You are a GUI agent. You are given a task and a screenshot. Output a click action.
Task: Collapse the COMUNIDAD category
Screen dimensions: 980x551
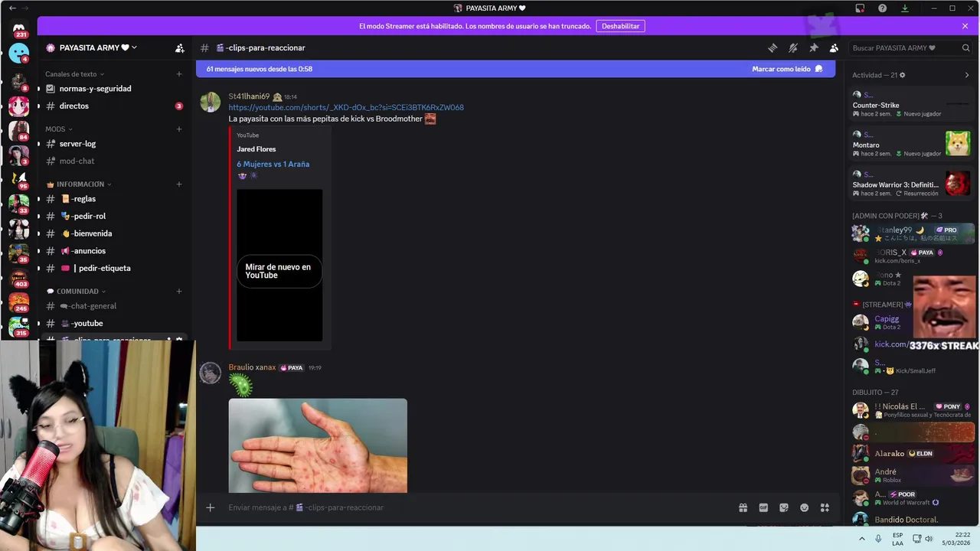click(77, 292)
